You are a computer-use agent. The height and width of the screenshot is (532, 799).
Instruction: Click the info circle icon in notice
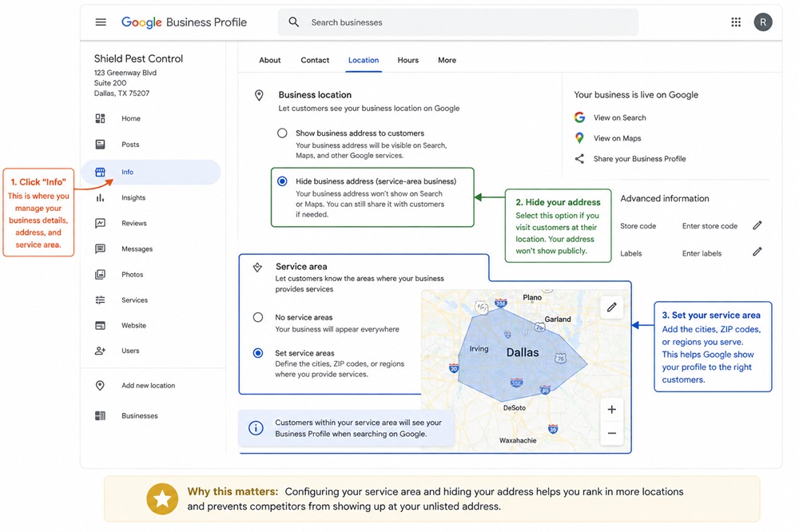[256, 428]
